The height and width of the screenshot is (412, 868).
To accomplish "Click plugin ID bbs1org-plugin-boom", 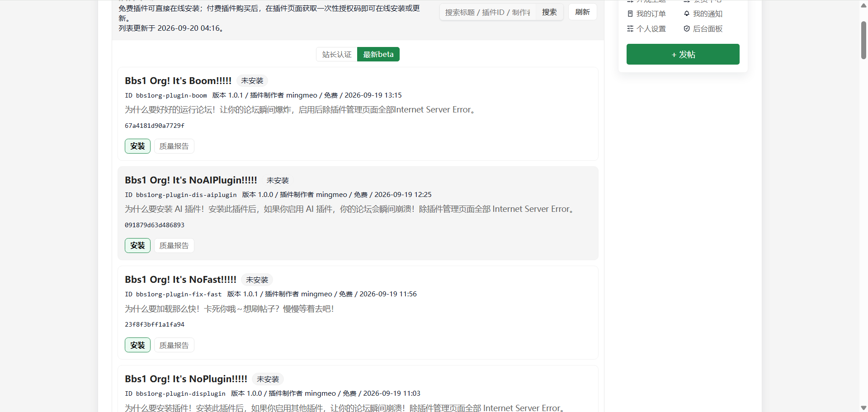I will click(x=171, y=96).
